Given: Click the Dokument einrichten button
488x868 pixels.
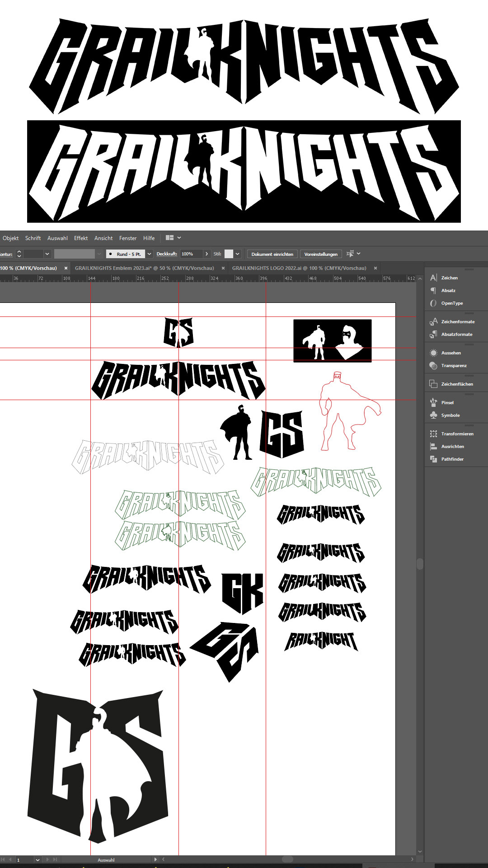Looking at the screenshot, I should (272, 254).
